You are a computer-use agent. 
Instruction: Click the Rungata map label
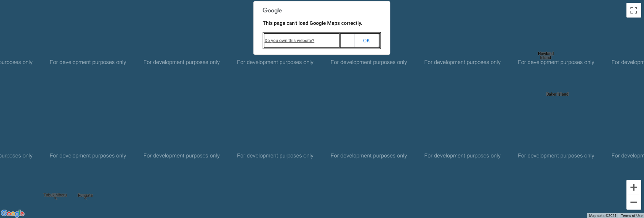(85, 195)
